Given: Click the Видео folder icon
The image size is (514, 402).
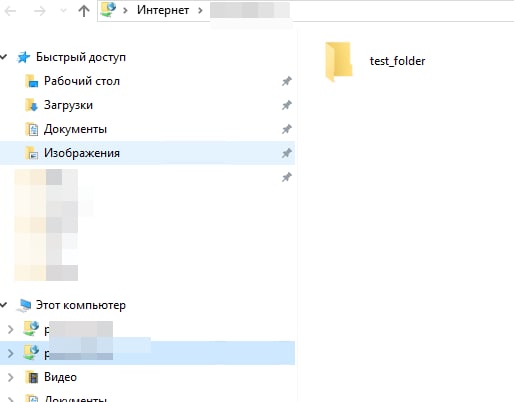Looking at the screenshot, I should click(x=32, y=377).
